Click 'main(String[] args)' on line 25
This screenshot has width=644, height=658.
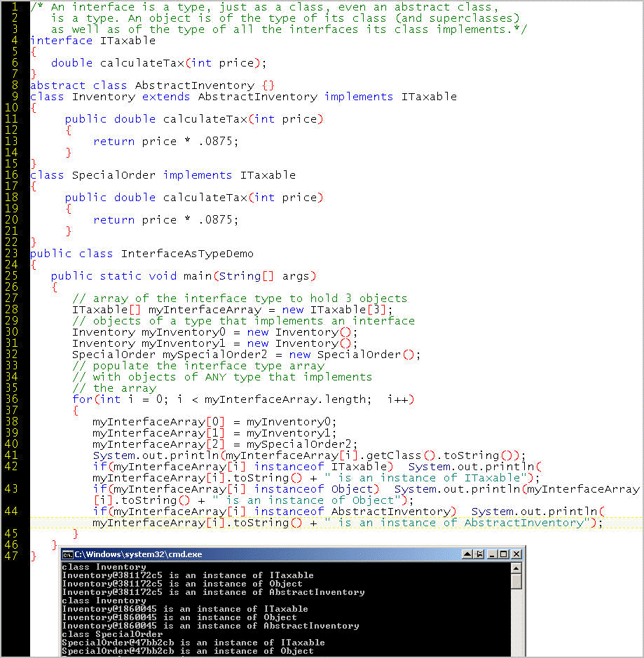(x=249, y=276)
